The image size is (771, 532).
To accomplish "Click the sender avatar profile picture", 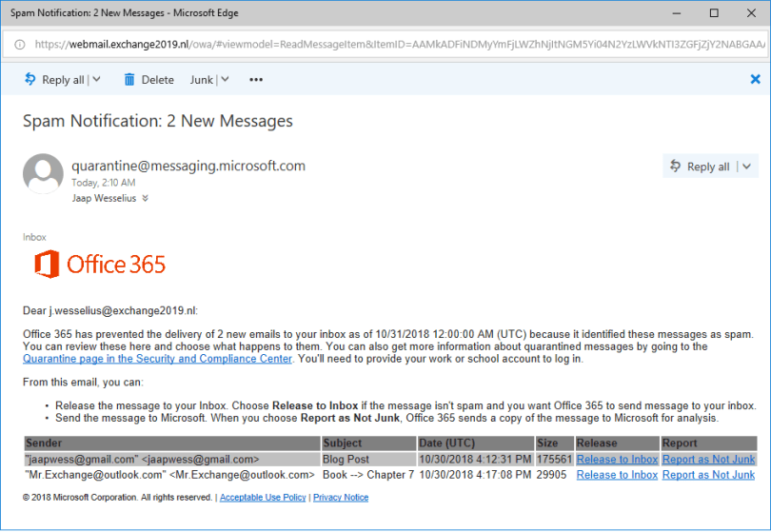I will (43, 173).
